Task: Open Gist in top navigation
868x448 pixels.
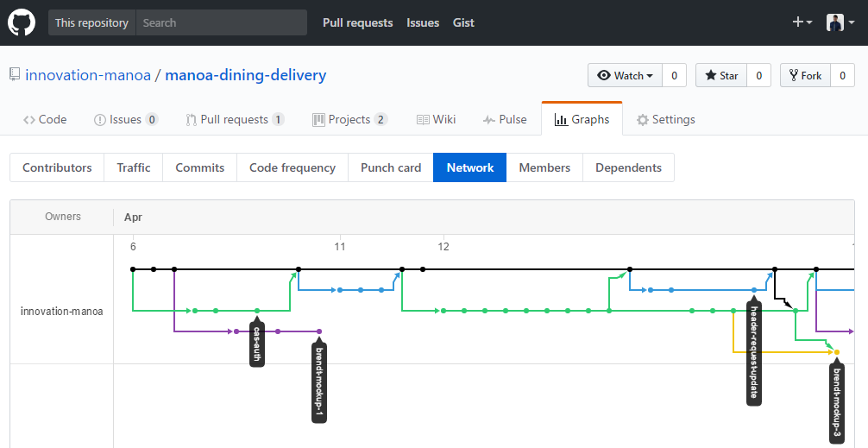Action: [x=463, y=22]
